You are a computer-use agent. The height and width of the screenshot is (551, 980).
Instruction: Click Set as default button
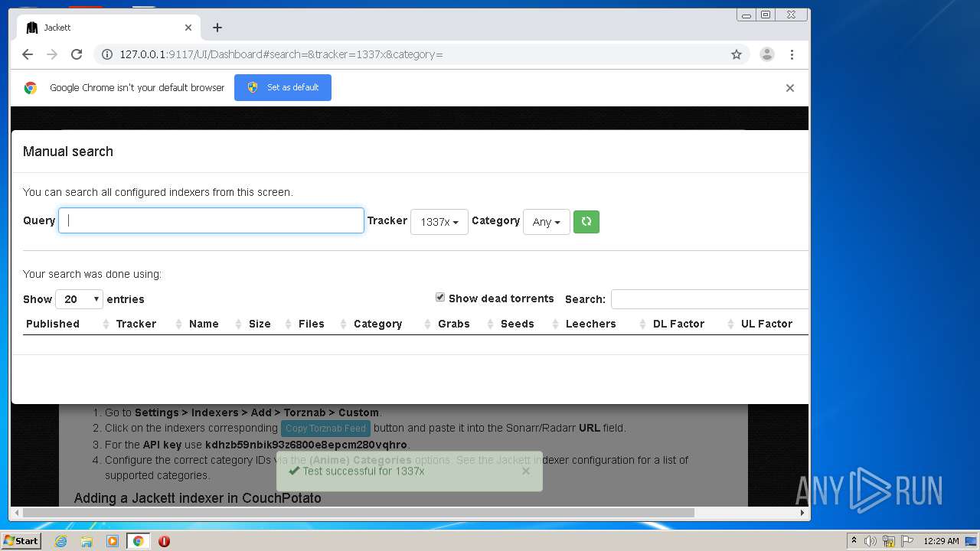(283, 87)
